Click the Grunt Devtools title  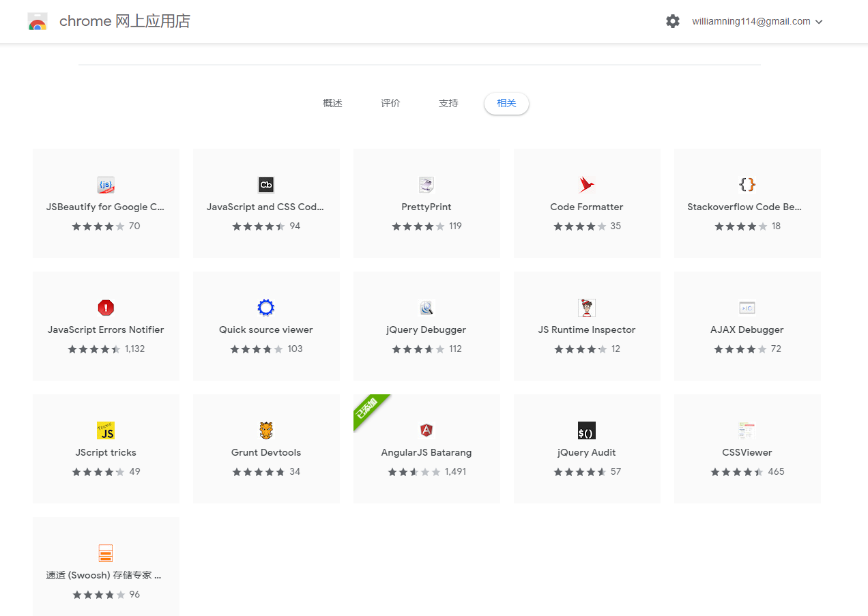pos(266,452)
